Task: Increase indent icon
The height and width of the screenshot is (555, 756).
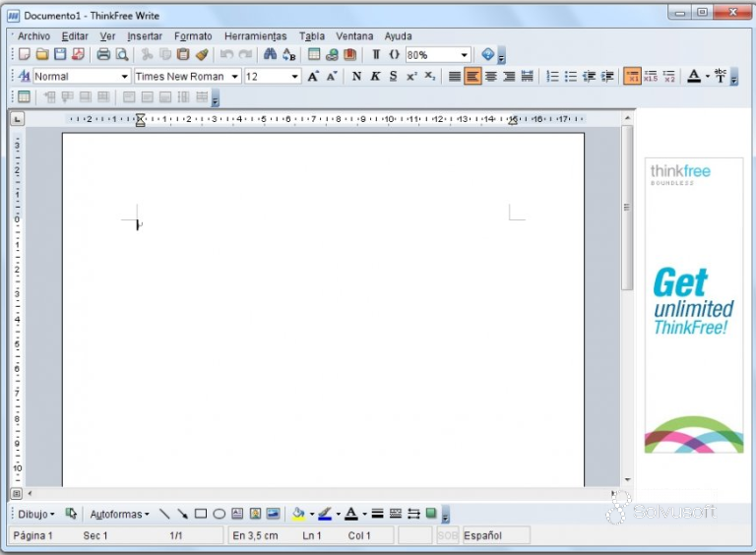Action: [607, 76]
